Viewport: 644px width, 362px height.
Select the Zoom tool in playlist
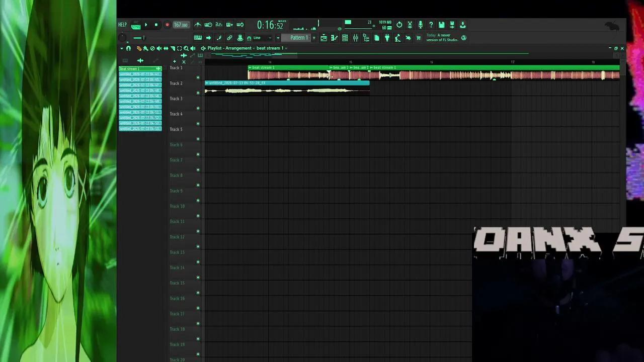click(x=186, y=48)
